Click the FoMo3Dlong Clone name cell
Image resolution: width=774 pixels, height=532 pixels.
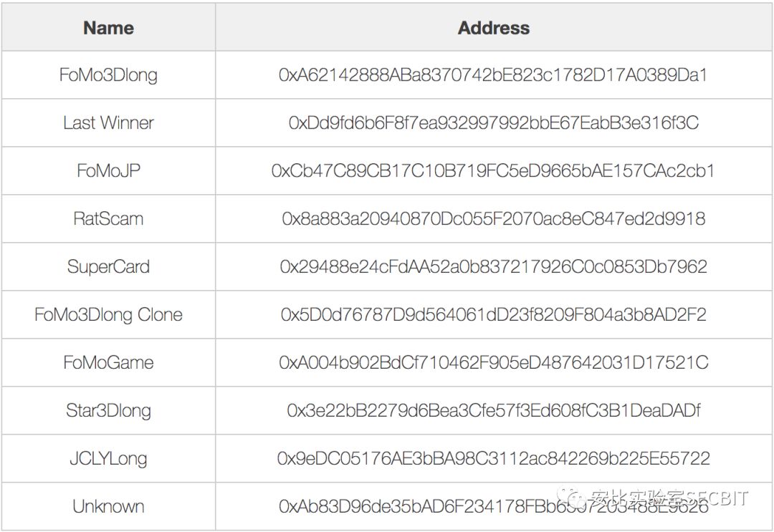click(x=109, y=314)
